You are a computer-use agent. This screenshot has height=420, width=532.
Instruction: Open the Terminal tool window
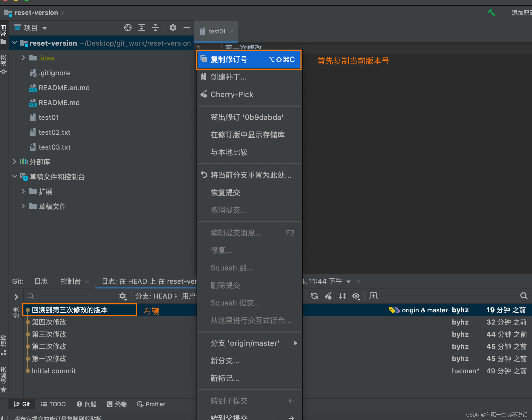point(117,404)
